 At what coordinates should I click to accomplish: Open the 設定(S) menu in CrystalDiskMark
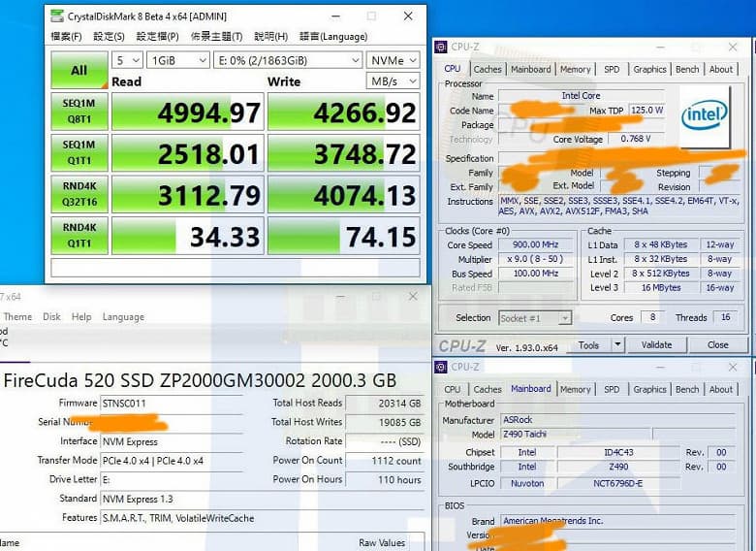[109, 36]
